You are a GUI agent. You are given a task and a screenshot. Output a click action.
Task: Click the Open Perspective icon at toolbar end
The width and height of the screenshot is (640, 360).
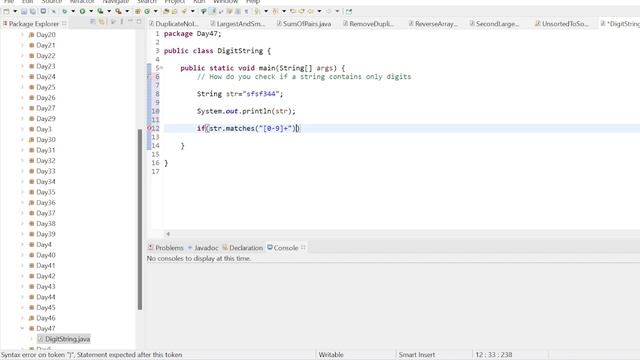tap(349, 11)
